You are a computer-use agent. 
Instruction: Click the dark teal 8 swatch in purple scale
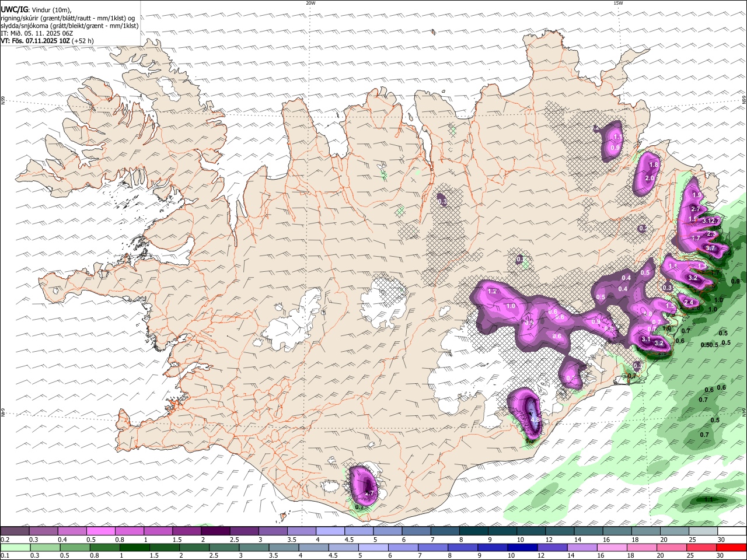pyautogui.click(x=474, y=531)
